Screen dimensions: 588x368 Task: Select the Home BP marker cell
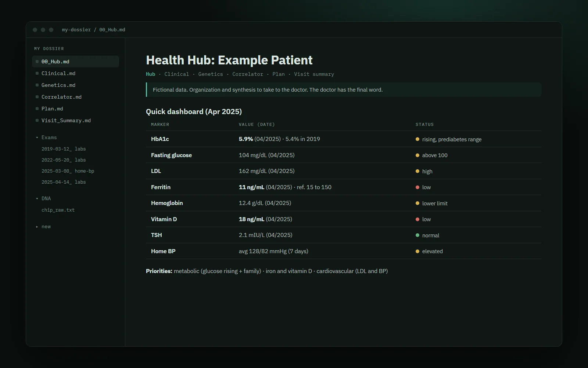163,251
